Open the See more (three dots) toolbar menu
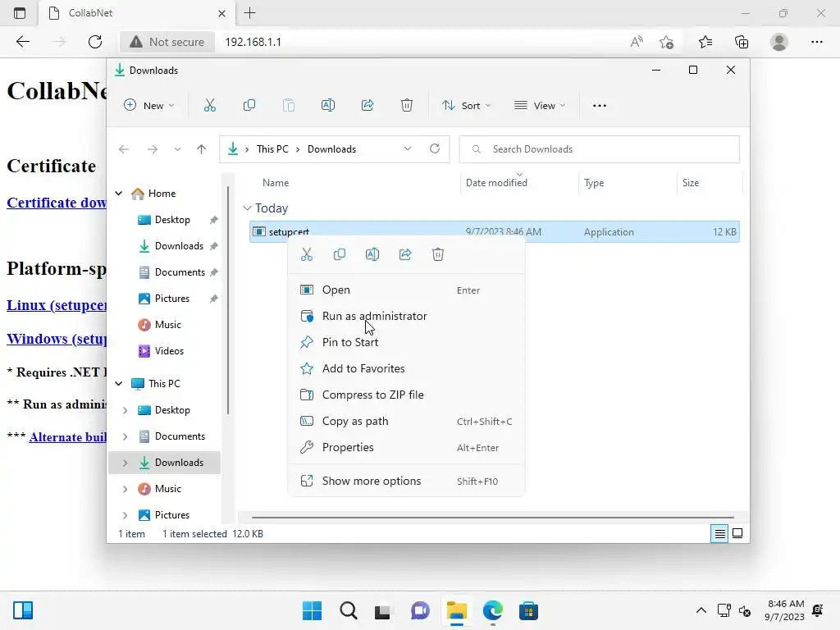Image resolution: width=840 pixels, height=630 pixels. [600, 106]
